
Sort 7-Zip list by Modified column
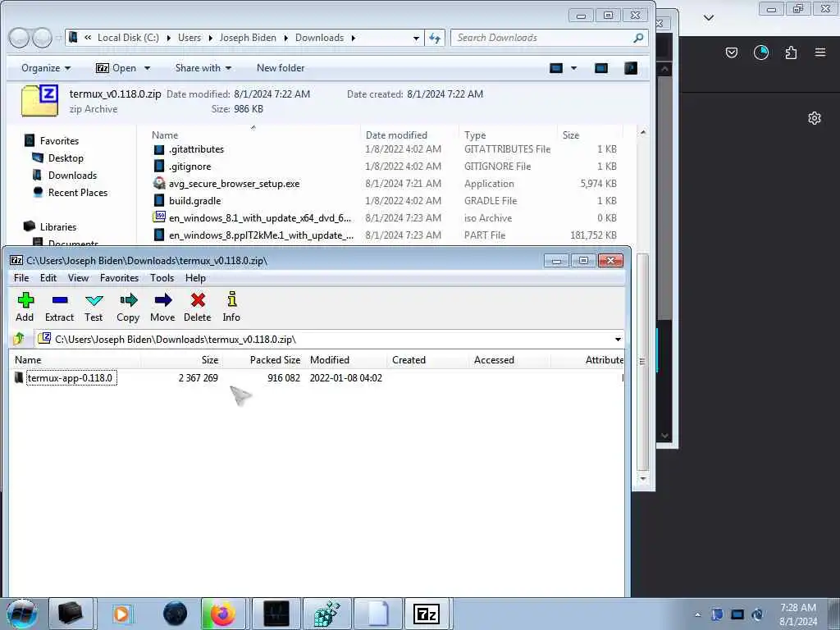tap(330, 360)
